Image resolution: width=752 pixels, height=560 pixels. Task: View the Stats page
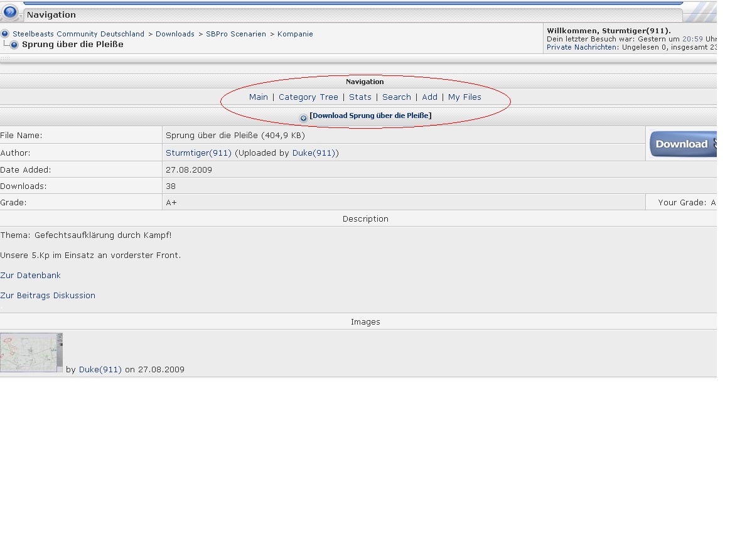[360, 97]
